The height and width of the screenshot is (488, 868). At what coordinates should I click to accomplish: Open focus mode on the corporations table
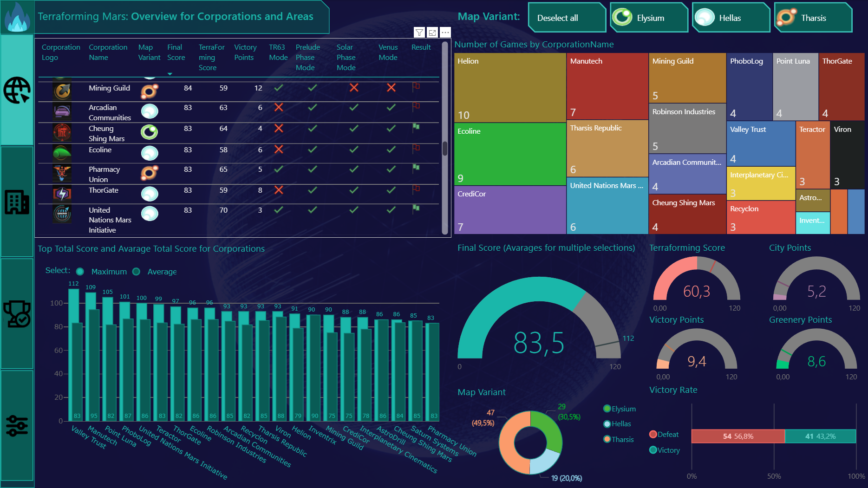point(432,33)
